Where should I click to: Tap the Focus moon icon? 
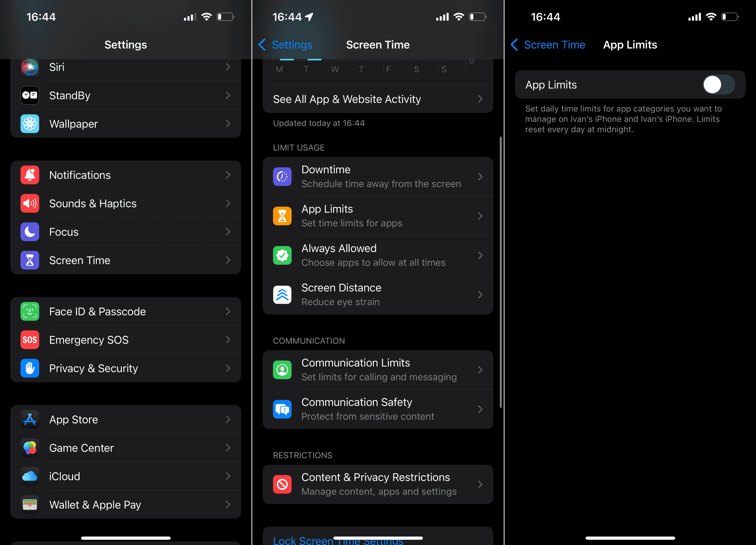[31, 231]
